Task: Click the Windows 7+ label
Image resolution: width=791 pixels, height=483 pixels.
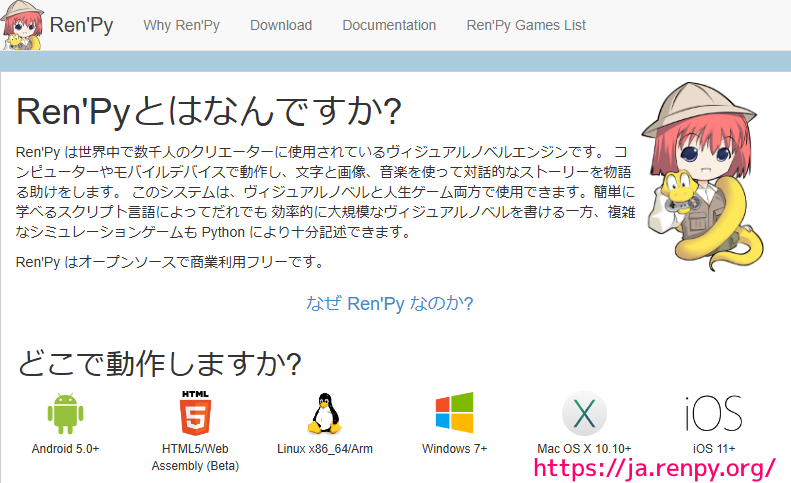Action: 455,449
